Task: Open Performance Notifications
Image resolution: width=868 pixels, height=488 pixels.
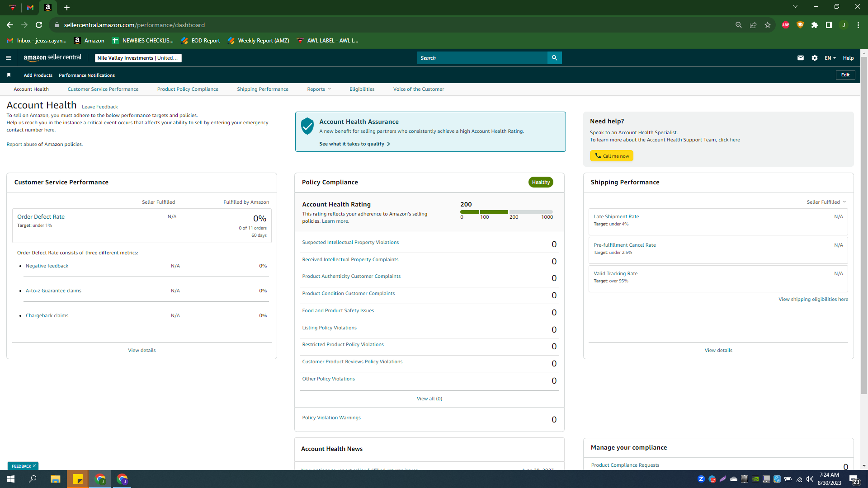Action: (x=87, y=75)
